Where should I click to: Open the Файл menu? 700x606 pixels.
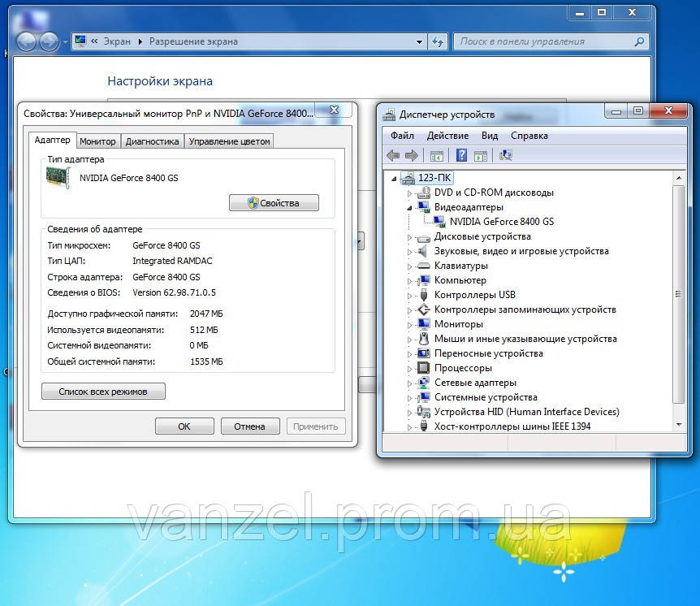(x=402, y=136)
